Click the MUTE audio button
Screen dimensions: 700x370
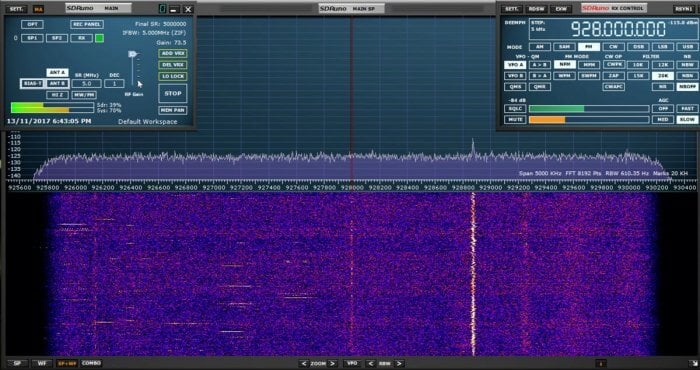515,120
